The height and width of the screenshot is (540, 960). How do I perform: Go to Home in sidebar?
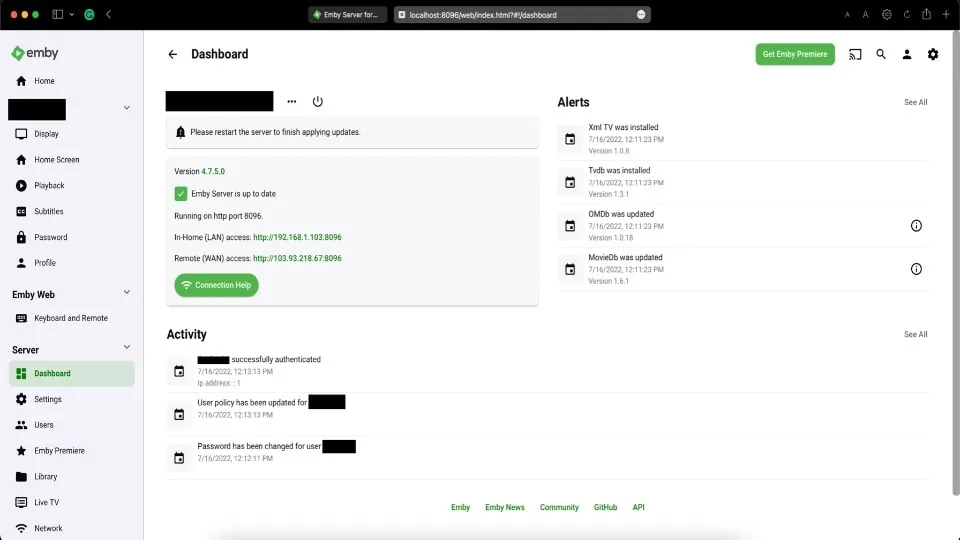click(72, 81)
